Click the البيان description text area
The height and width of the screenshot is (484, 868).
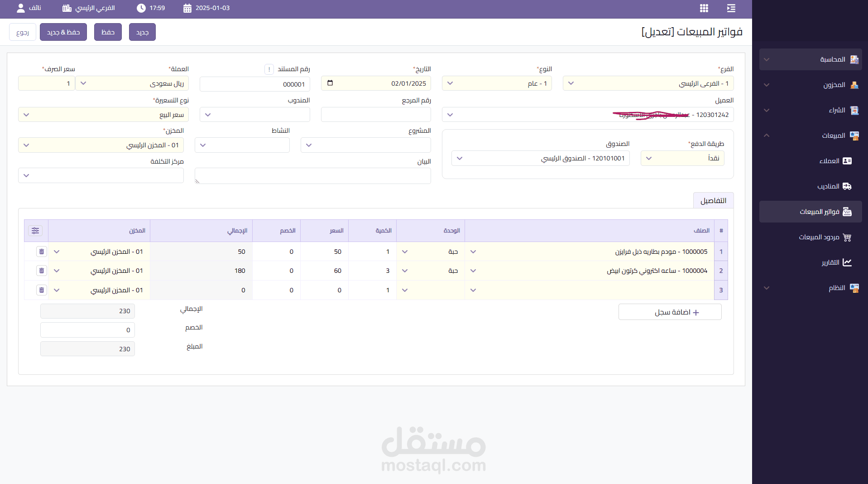click(x=312, y=176)
